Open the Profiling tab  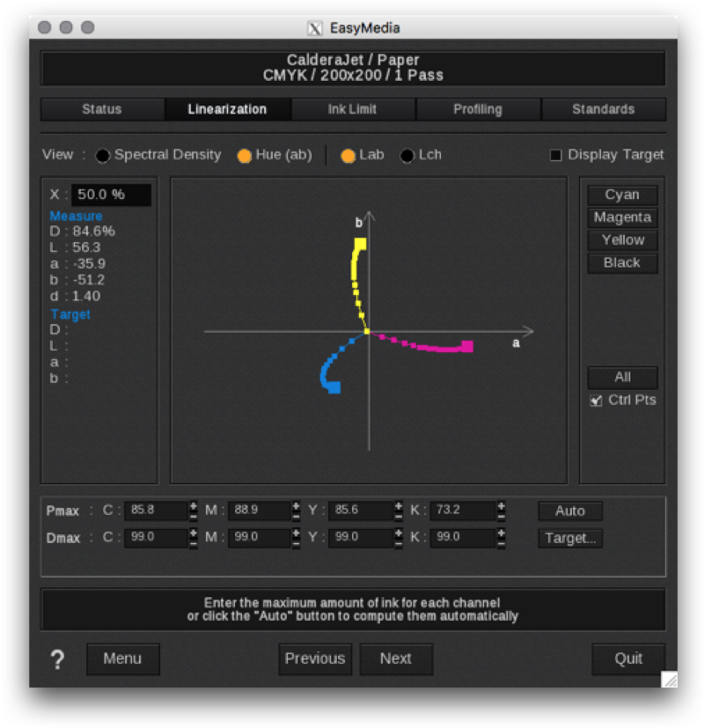[478, 109]
